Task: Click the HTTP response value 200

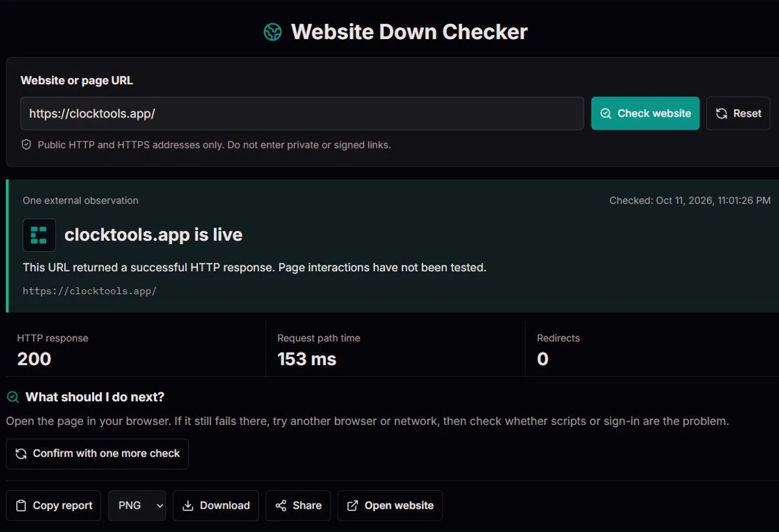Action: [34, 359]
